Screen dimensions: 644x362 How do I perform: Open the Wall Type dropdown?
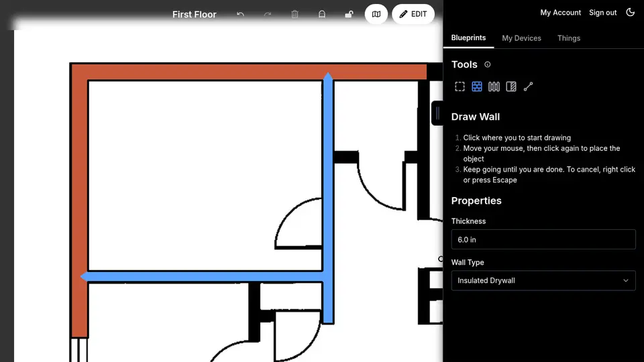coord(543,280)
